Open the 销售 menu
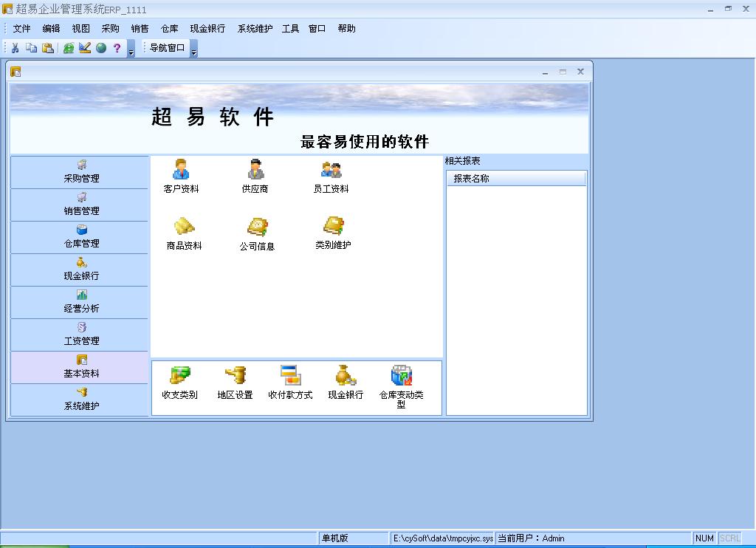The width and height of the screenshot is (756, 548). (x=140, y=29)
